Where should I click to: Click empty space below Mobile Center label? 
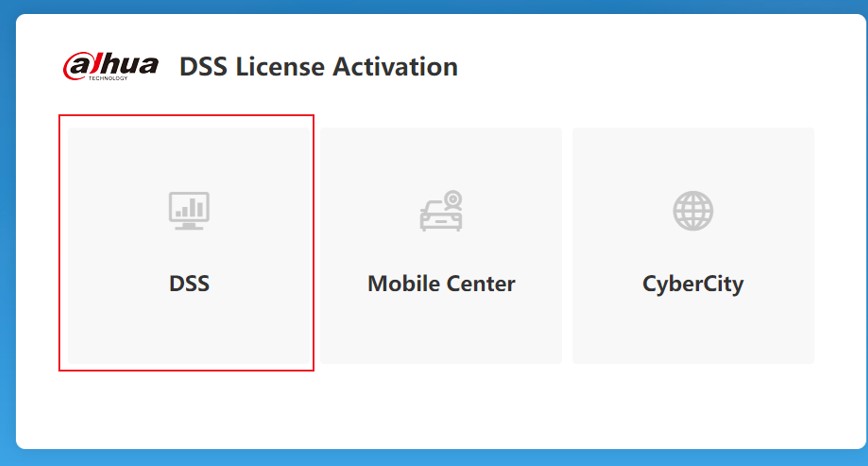(x=441, y=330)
